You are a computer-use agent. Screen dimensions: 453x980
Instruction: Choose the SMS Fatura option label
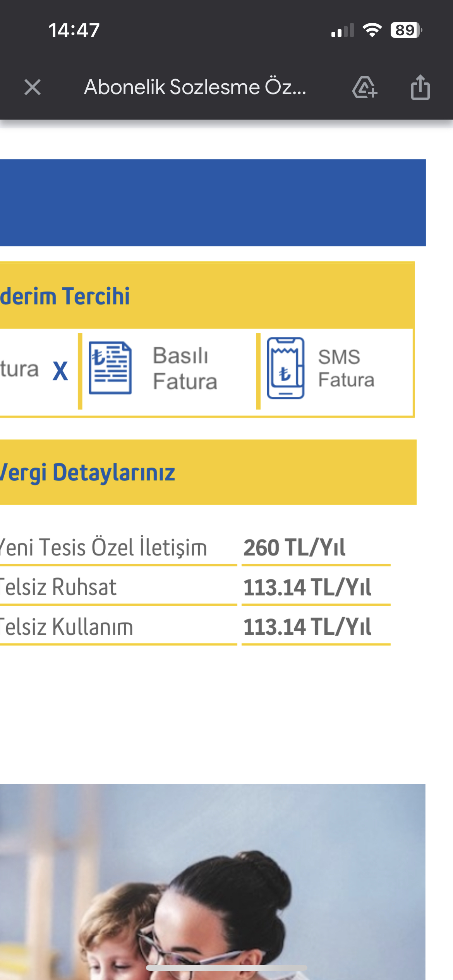tap(346, 368)
